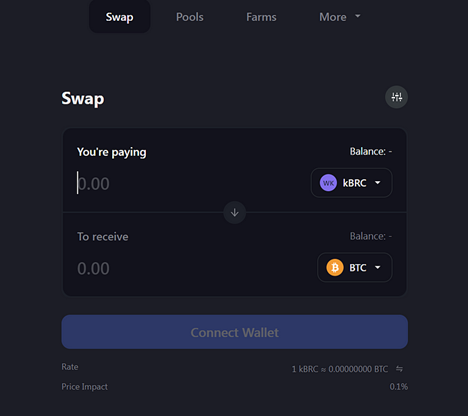Click the receiving Balance label
This screenshot has height=416, width=468.
(x=371, y=236)
